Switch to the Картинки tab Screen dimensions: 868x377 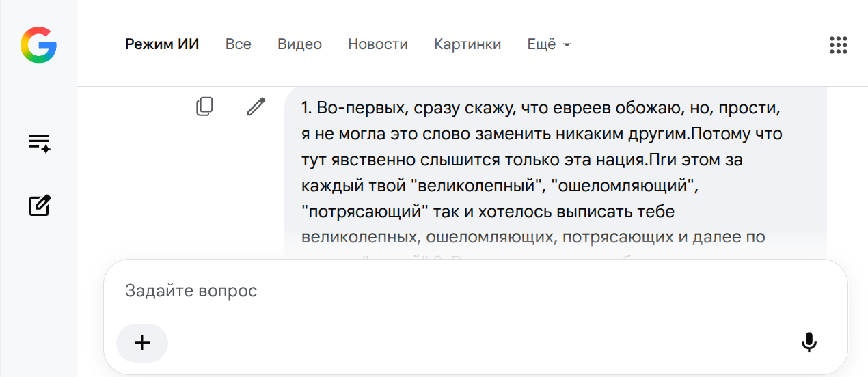click(467, 44)
